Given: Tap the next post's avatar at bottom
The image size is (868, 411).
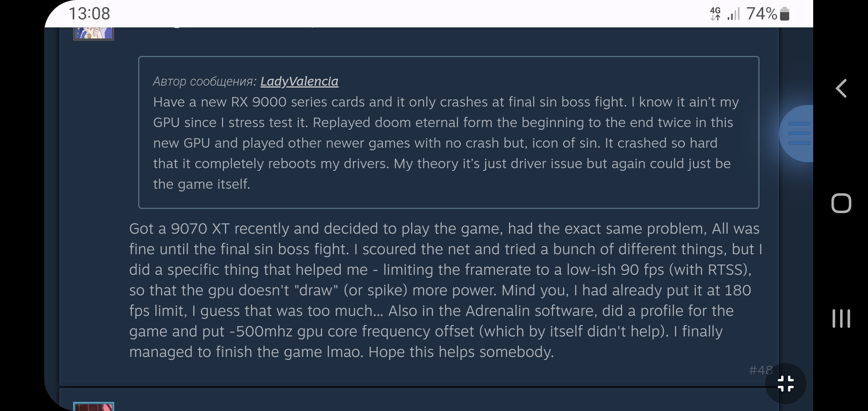Looking at the screenshot, I should (x=94, y=406).
